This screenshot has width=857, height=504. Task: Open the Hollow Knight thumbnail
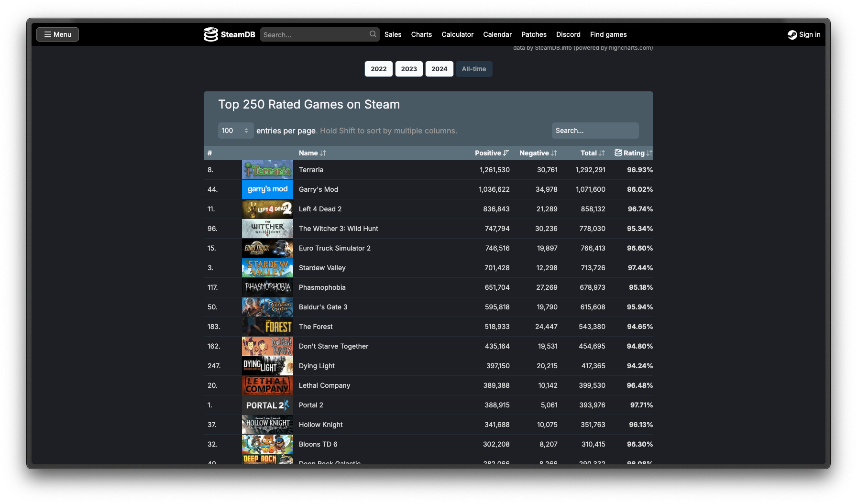coord(267,425)
